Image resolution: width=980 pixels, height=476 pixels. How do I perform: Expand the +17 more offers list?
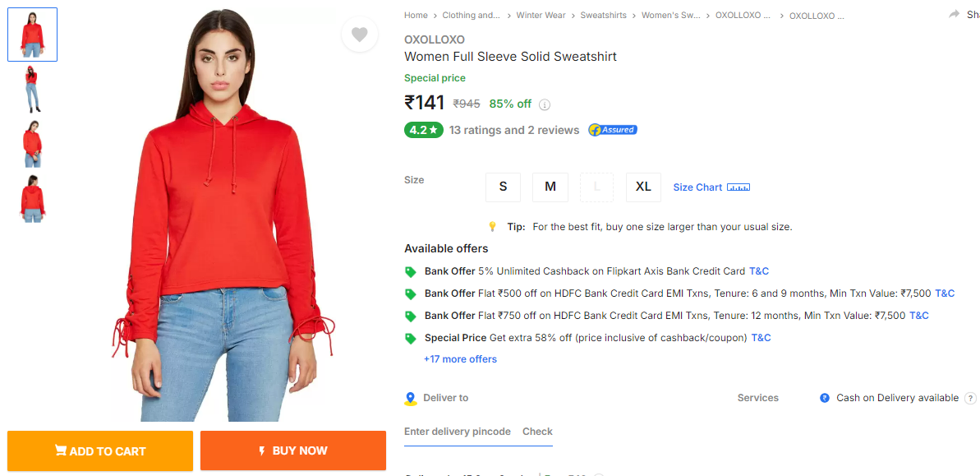coord(460,359)
